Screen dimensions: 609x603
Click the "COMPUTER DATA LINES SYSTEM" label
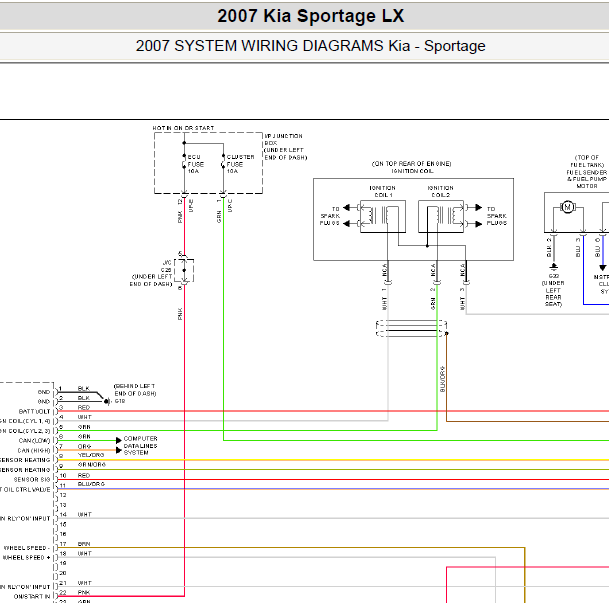140,445
